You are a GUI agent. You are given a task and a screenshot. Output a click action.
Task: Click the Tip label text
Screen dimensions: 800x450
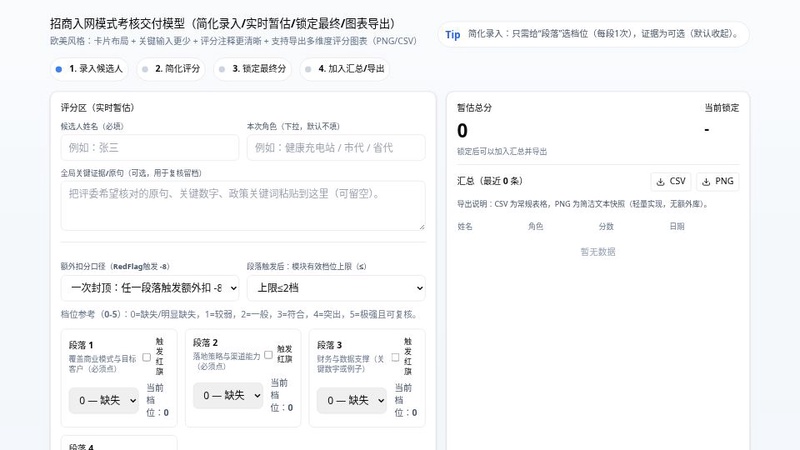point(453,35)
